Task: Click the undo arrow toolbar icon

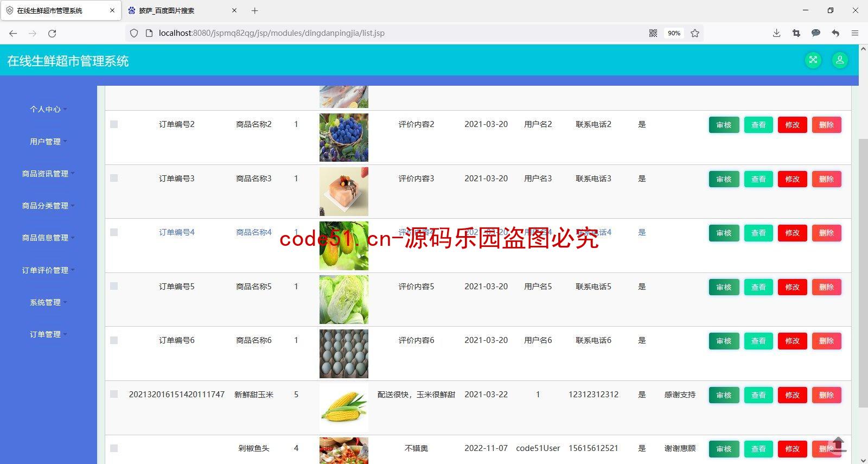Action: tap(835, 33)
